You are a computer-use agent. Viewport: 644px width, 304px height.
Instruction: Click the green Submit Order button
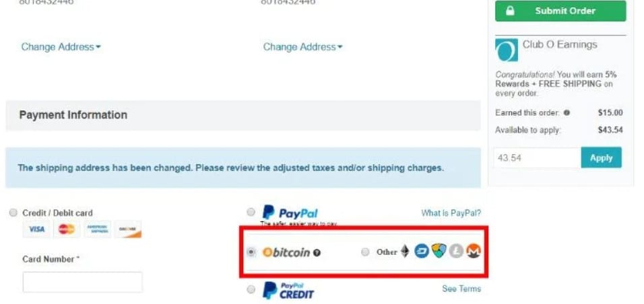pos(560,11)
